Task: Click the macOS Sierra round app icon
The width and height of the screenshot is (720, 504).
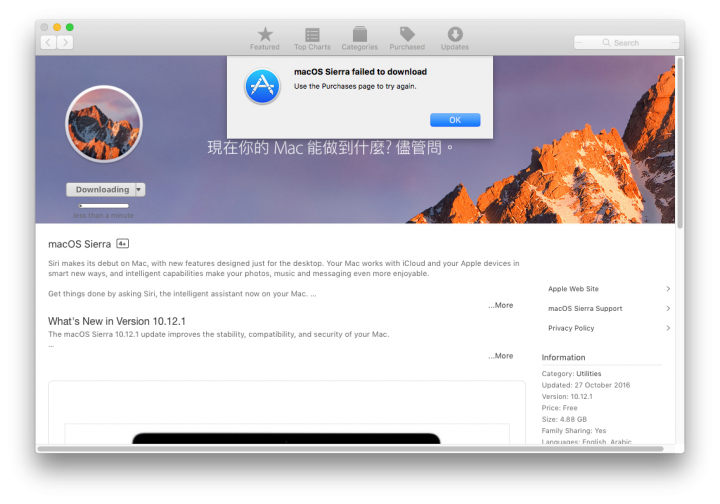Action: (x=104, y=124)
